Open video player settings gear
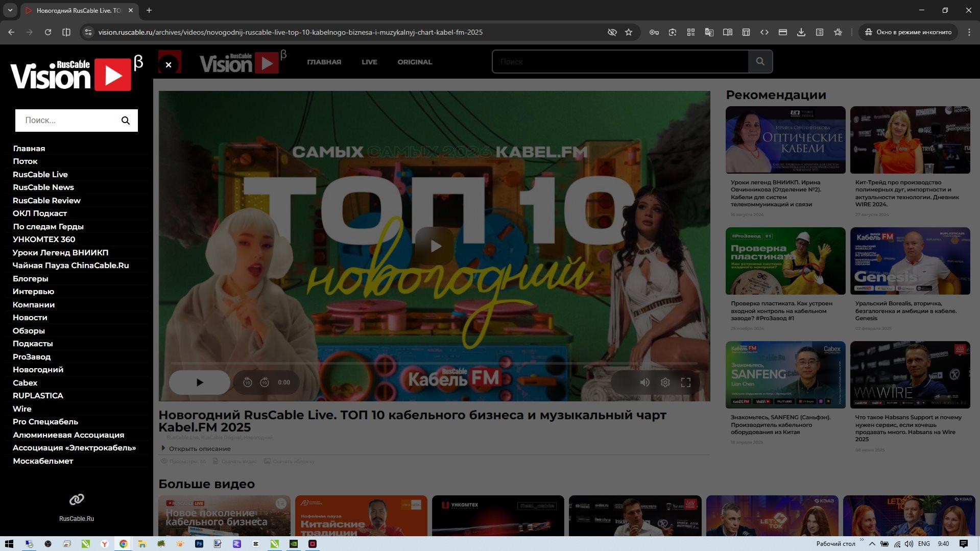 (665, 382)
